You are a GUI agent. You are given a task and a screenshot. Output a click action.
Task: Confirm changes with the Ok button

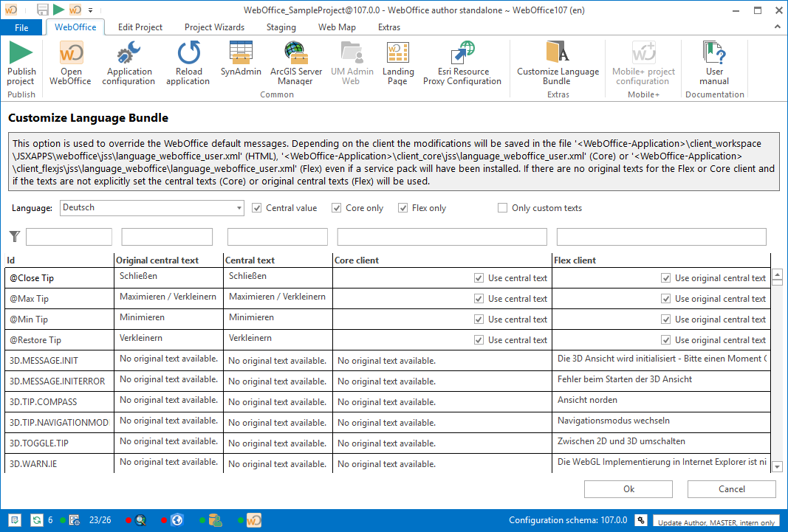pyautogui.click(x=628, y=488)
